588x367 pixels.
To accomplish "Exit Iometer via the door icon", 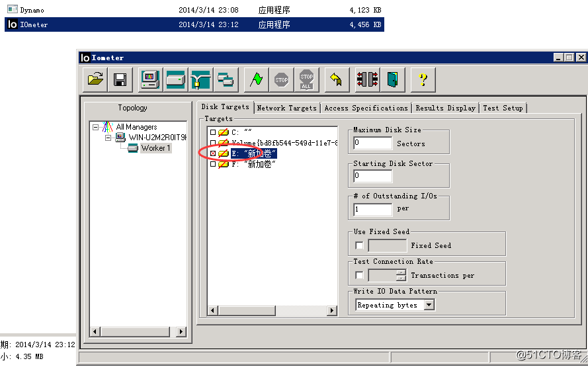I will [x=393, y=79].
